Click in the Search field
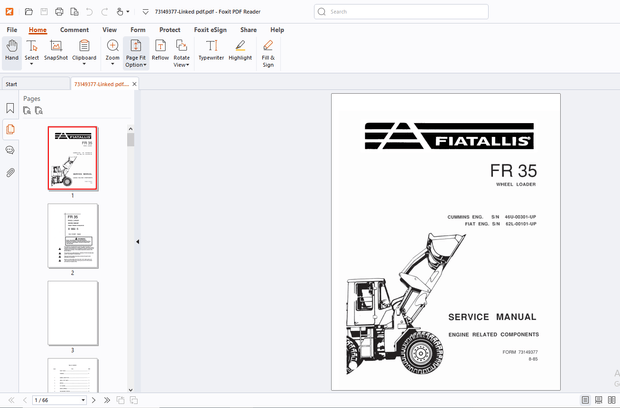The width and height of the screenshot is (620, 408). (401, 12)
